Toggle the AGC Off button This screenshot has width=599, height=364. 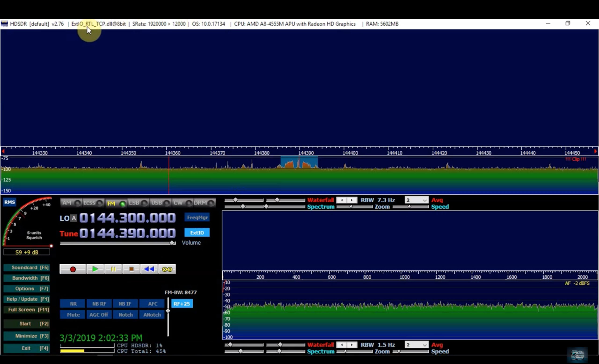click(x=99, y=315)
